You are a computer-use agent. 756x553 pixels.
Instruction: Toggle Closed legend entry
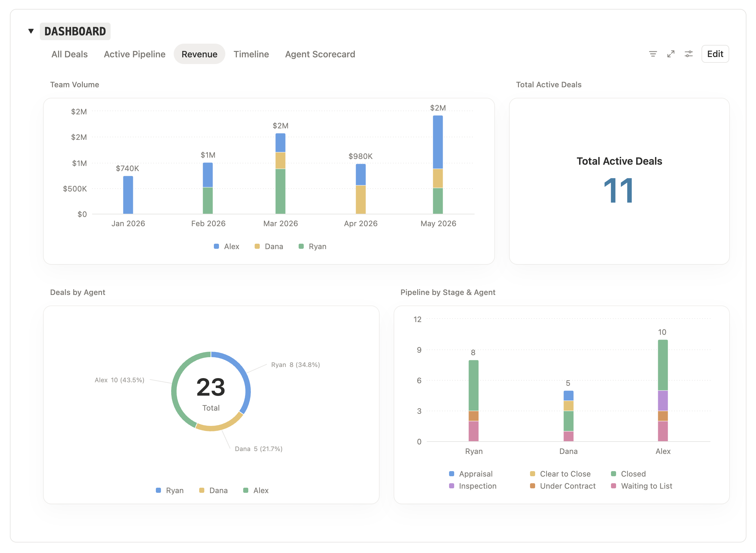coord(629,474)
